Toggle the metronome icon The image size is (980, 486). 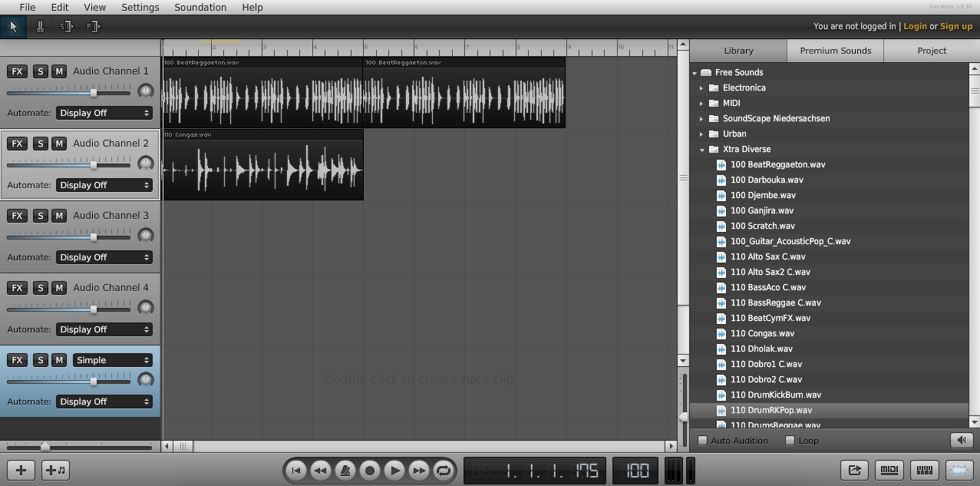point(345,470)
